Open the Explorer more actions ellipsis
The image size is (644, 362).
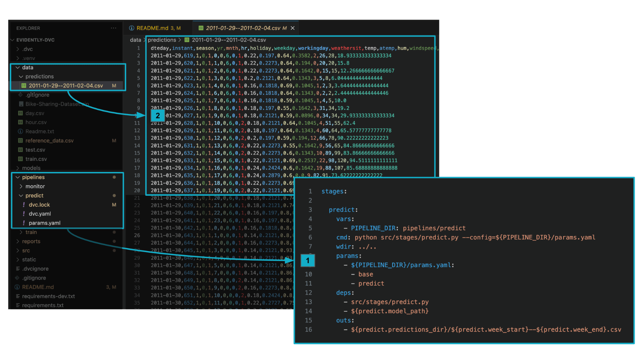[114, 28]
